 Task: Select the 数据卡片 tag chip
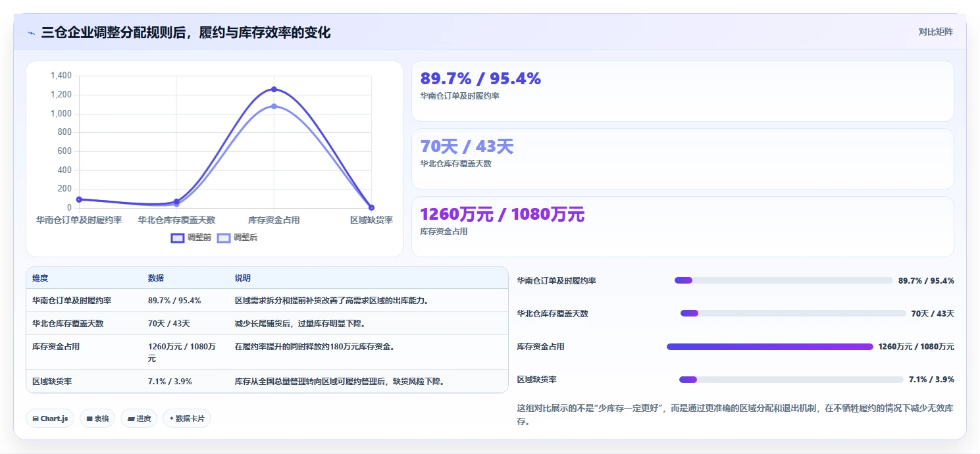187,418
